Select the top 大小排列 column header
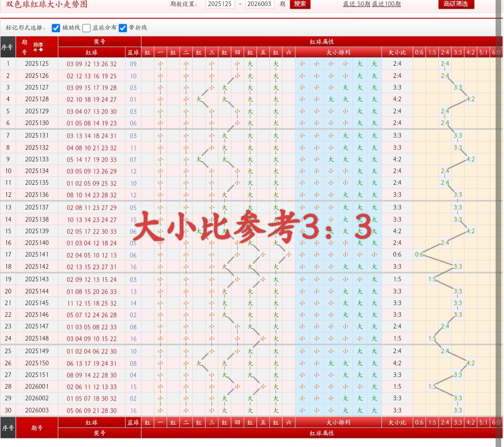Viewport: 504px width, 447px height. point(338,53)
